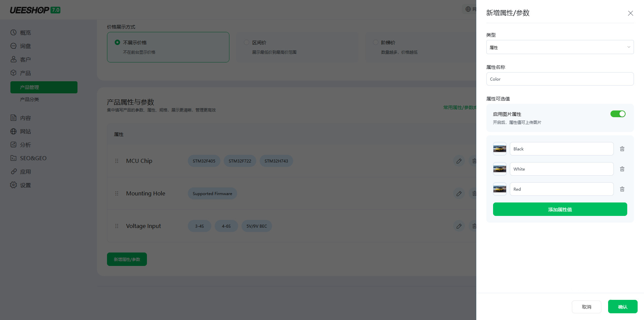Click the drag handle for Mounting Hole
Screen dimensions: 644x320
click(x=117, y=193)
